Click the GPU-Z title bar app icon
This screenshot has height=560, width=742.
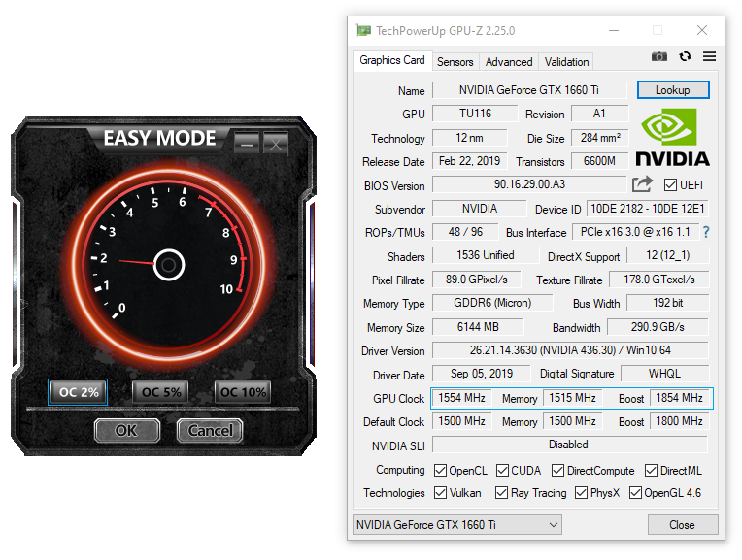point(363,31)
